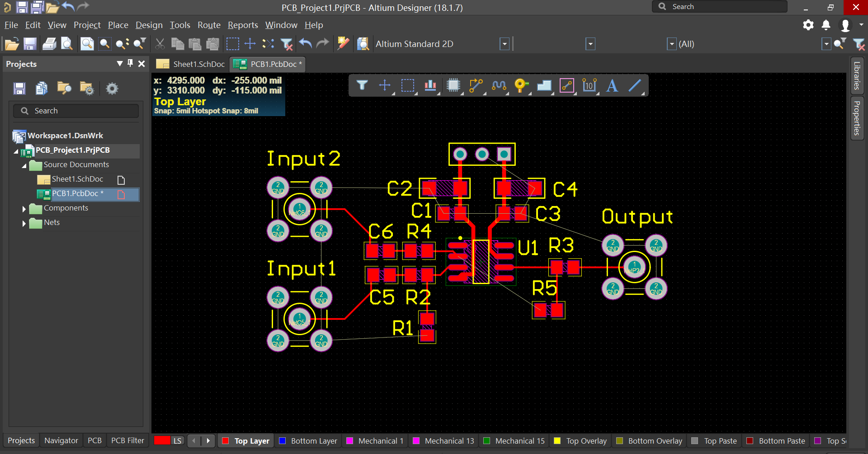Select the Place Line tool

click(x=635, y=85)
